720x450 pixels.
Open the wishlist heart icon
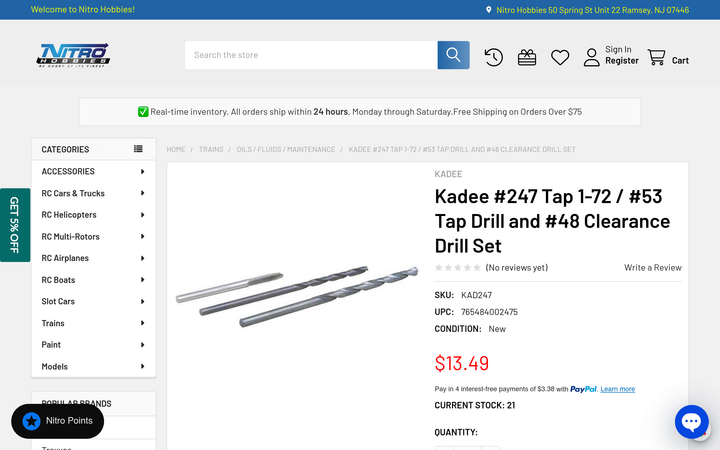[560, 57]
